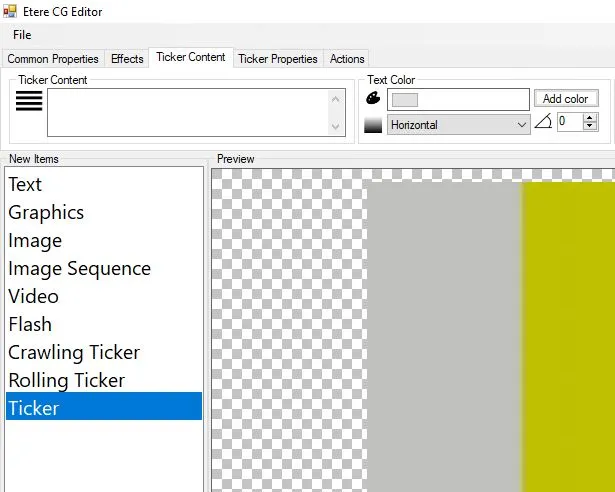Click the angle icon next to spinner
Viewport: 615px width, 492px height.
click(543, 121)
